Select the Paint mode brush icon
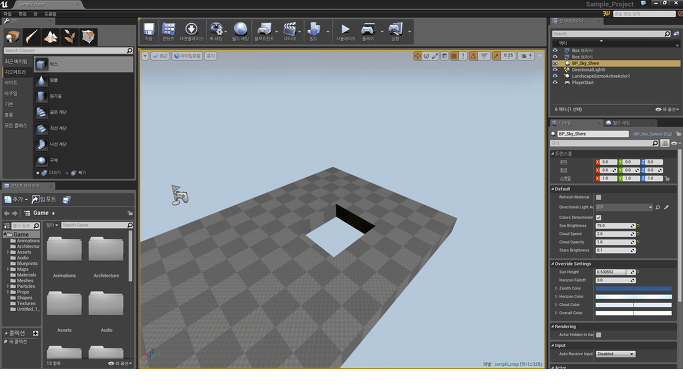This screenshot has height=384, width=683. [x=31, y=37]
